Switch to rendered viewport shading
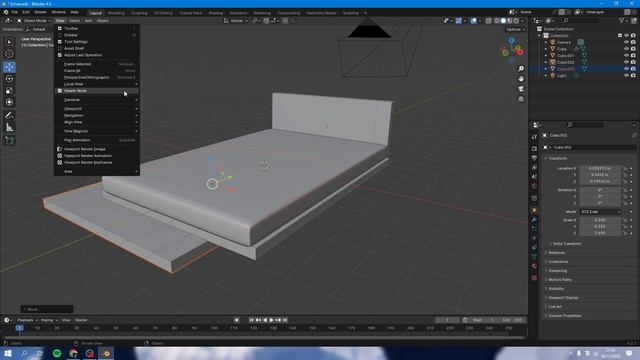Screen dimensions: 640x360 tap(516, 20)
